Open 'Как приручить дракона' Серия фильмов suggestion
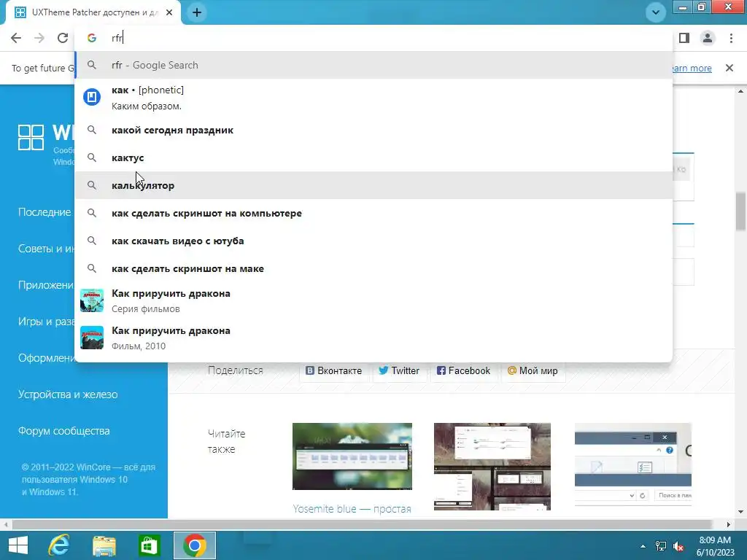Screen dimensions: 747x560 (x=373, y=300)
